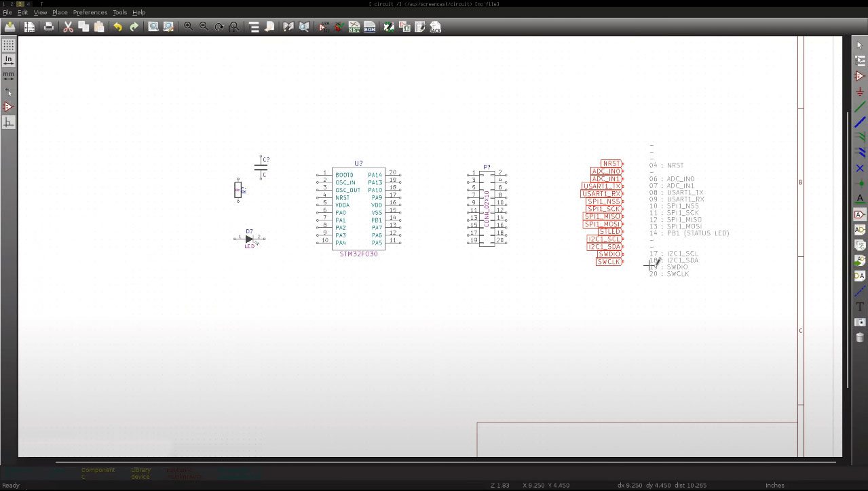Click the Undo arrow button
The image size is (868, 491).
coord(117,27)
